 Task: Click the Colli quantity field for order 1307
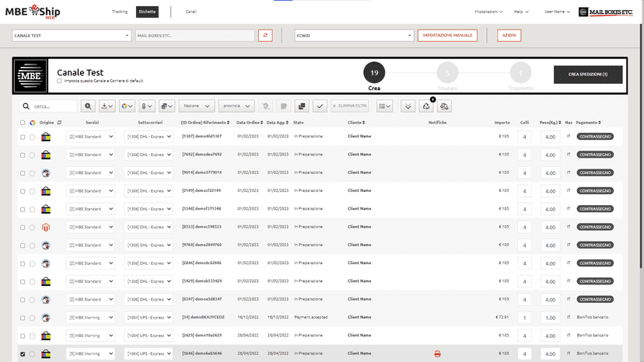pos(524,137)
